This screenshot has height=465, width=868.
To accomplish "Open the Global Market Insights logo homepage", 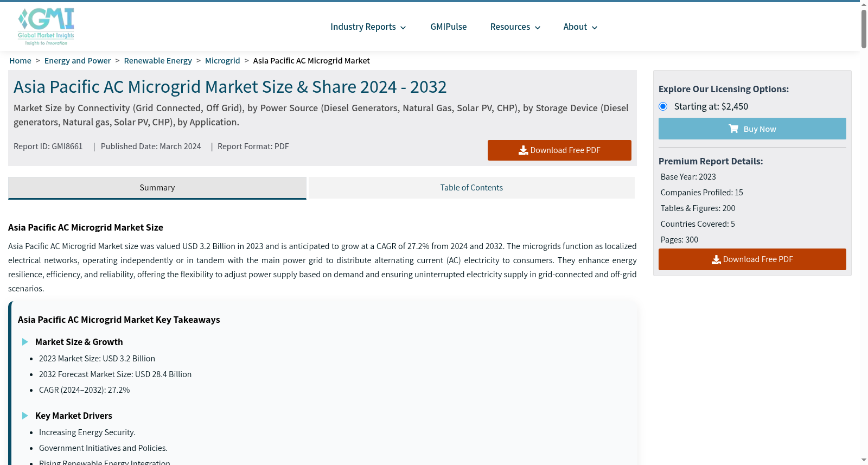I will 46,27.
